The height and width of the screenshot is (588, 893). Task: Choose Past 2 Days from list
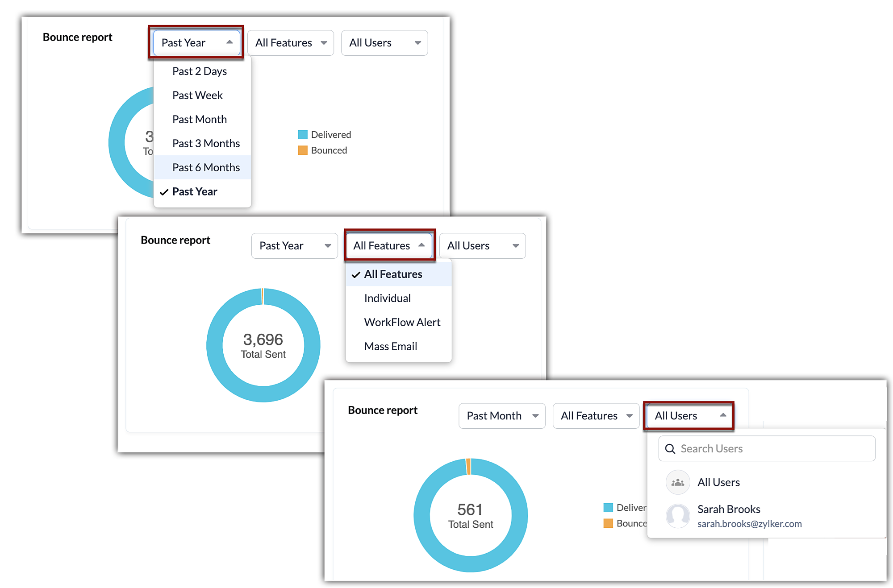199,71
